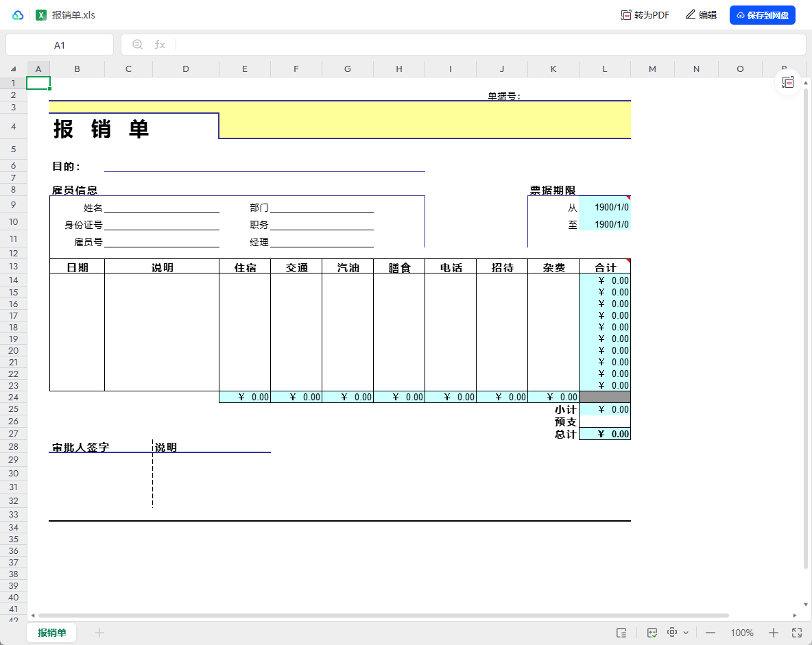Open the sheet list icon in status bar
812x645 pixels.
point(621,633)
